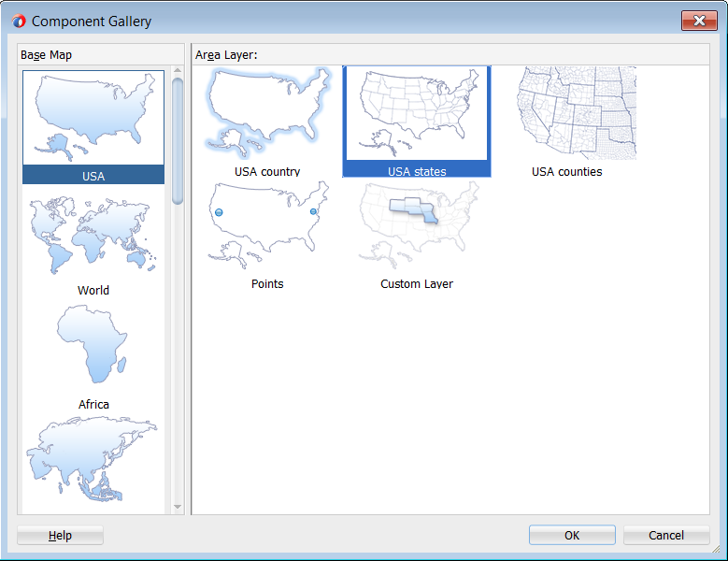Click the Base Map scrollbar down arrow
Screen dimensions: 728x561
pos(178,507)
